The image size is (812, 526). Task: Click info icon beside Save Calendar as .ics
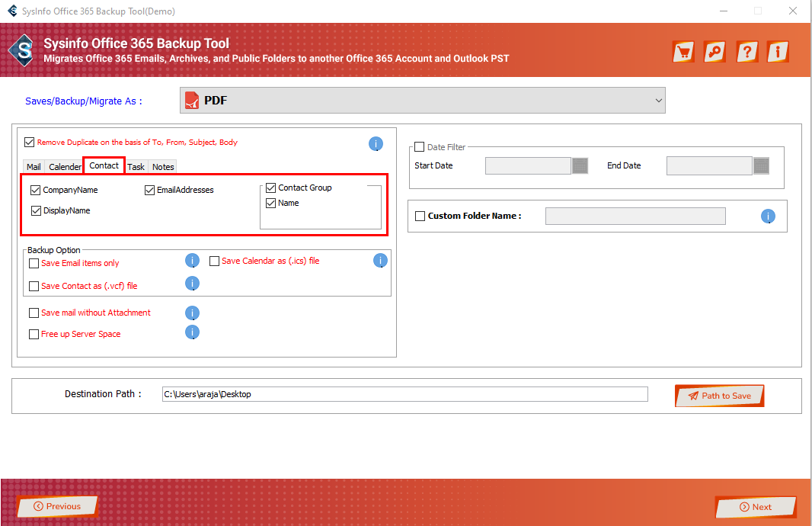click(x=380, y=261)
